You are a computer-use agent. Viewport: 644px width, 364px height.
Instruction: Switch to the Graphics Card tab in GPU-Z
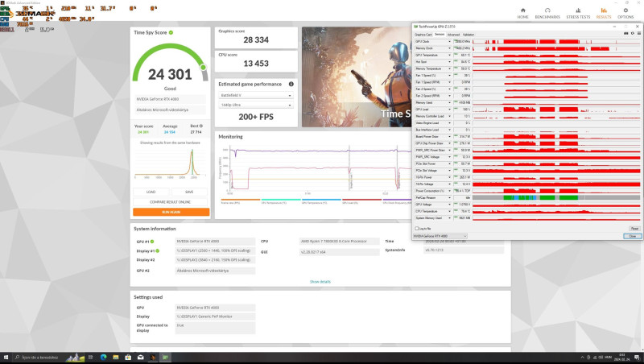coord(423,35)
